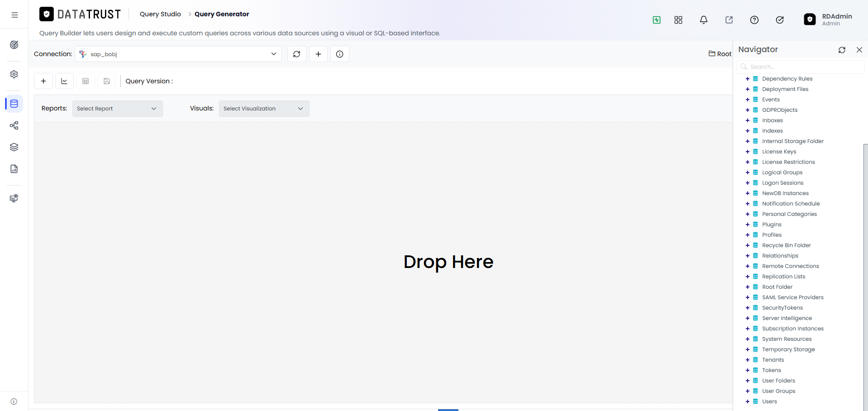Screen dimensions: 868x411
Task: Refresh the connection list
Action: point(297,54)
